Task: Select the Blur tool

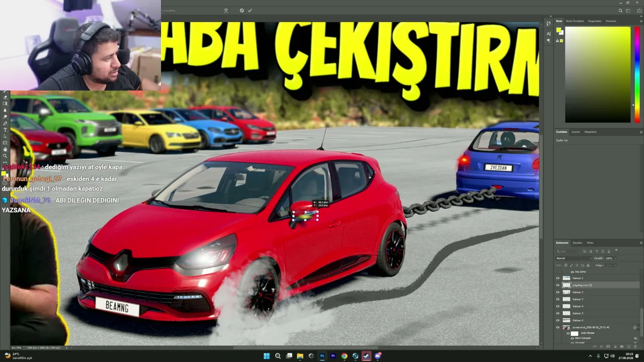Action: [x=5, y=110]
